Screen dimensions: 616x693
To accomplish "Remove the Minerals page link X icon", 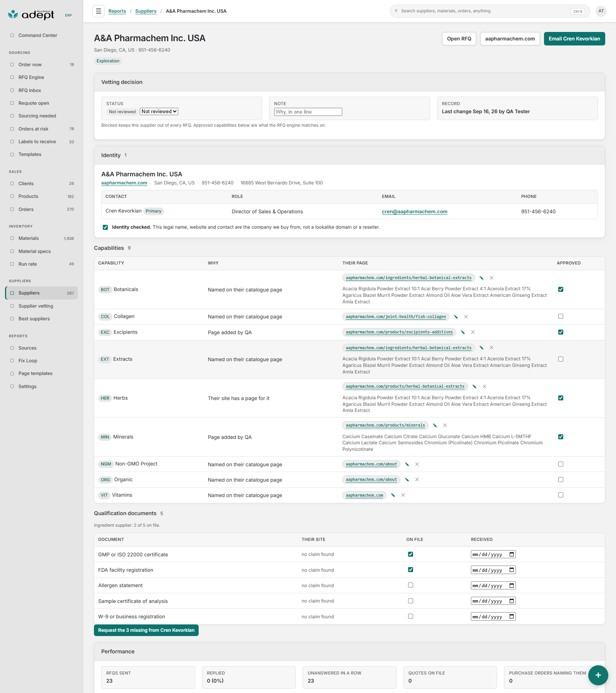I will (445, 425).
